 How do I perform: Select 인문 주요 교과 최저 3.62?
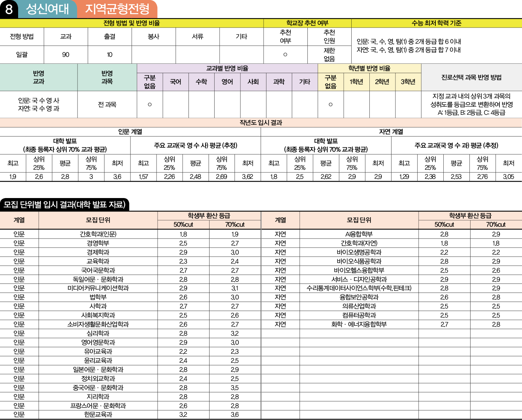[248, 177]
